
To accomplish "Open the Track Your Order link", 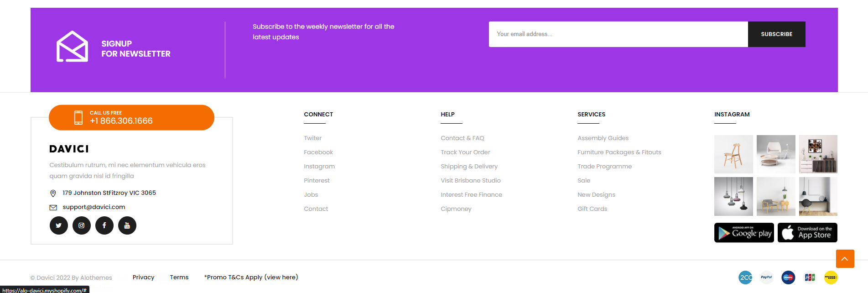I will click(465, 152).
